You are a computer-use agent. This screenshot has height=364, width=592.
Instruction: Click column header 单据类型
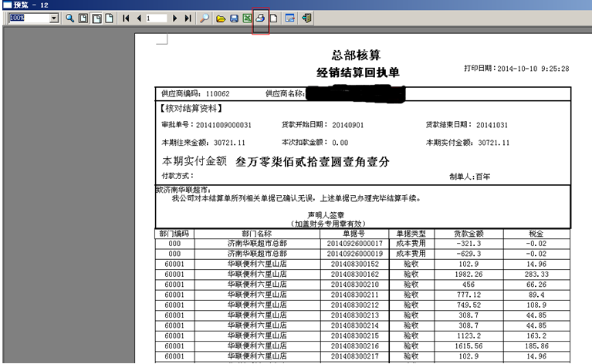[x=411, y=233]
